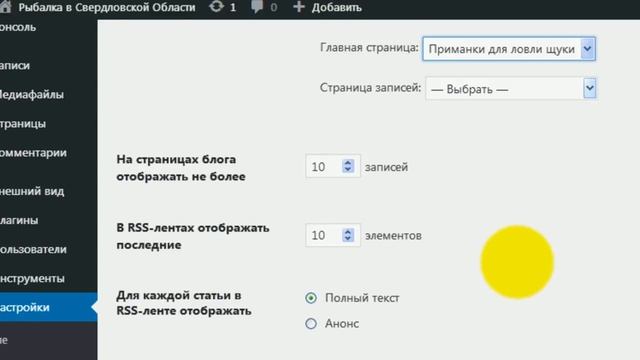Open the Главная страница dropdown
The width and height of the screenshot is (640, 360).
pos(509,49)
